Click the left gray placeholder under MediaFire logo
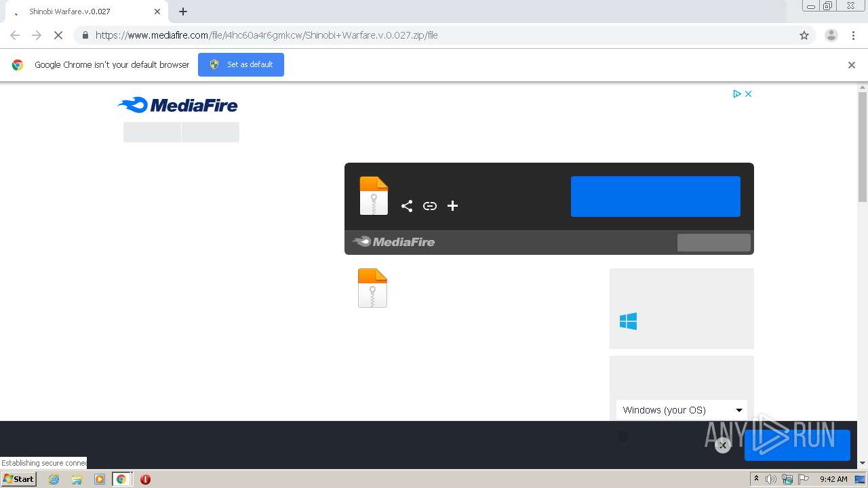Screen dimensions: 868x488 tap(152, 132)
